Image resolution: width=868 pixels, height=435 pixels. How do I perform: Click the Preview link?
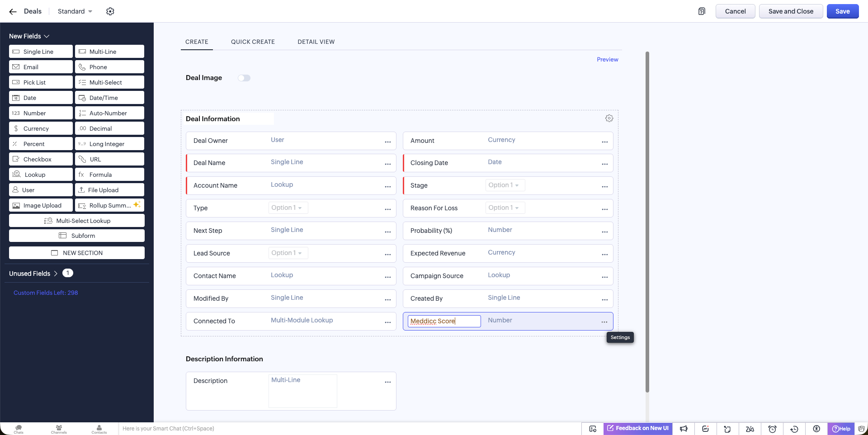[607, 60]
